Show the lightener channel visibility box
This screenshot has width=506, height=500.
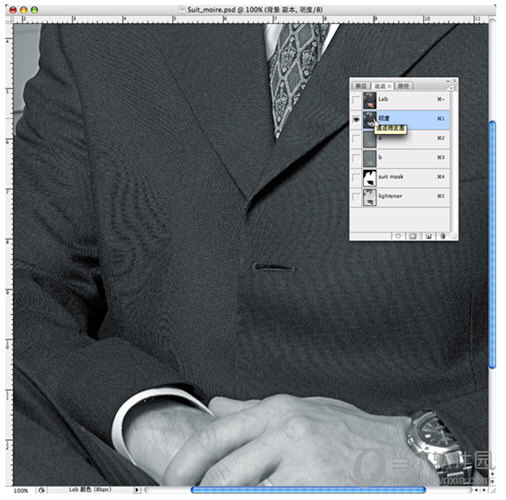pyautogui.click(x=356, y=197)
